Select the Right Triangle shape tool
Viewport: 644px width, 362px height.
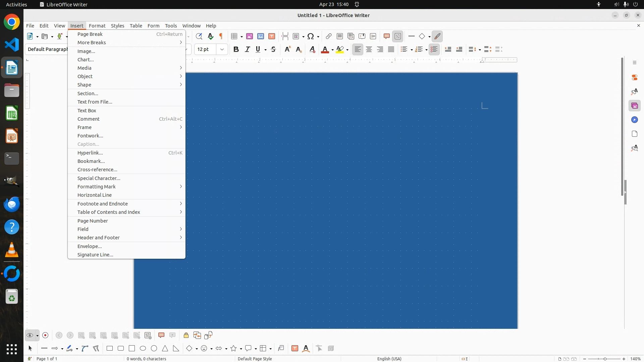pos(176,349)
